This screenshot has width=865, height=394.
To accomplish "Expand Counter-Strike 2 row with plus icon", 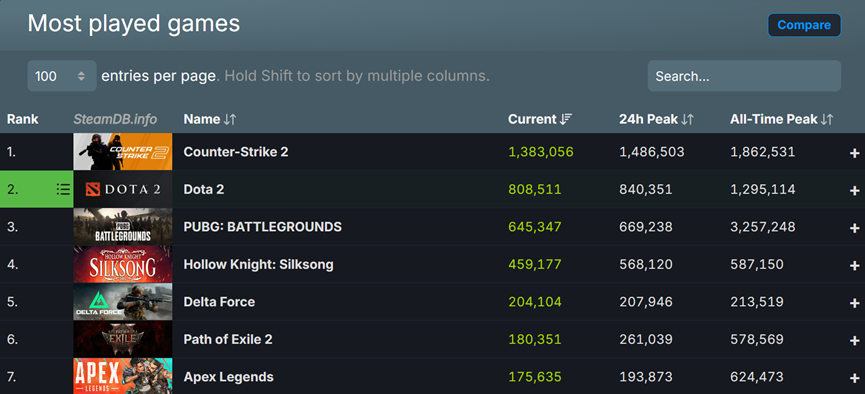I will click(x=854, y=153).
